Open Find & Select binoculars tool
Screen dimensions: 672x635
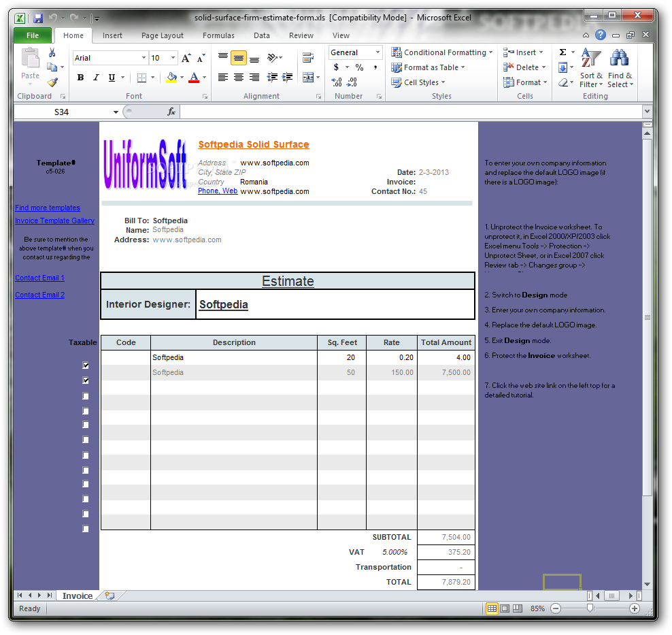tap(620, 69)
